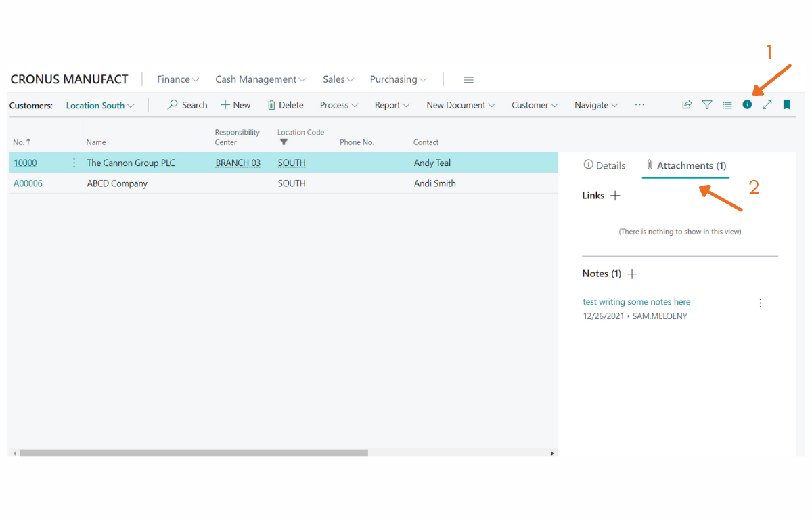Open the Share options icon

(x=687, y=105)
